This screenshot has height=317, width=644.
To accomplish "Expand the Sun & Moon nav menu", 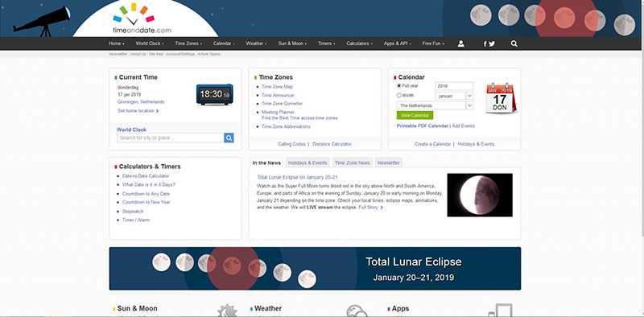I will 292,43.
